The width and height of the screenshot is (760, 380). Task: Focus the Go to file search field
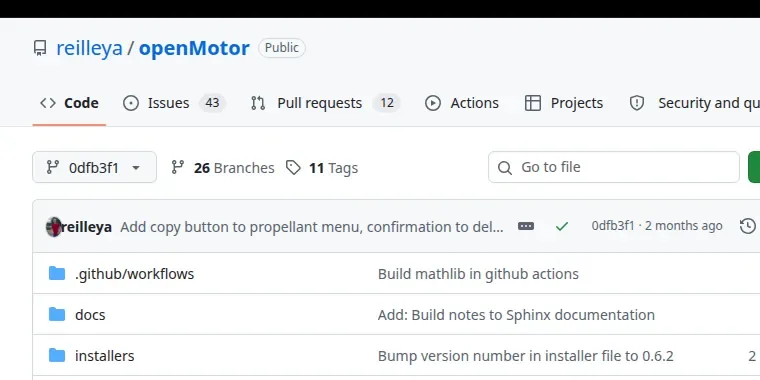tap(614, 167)
